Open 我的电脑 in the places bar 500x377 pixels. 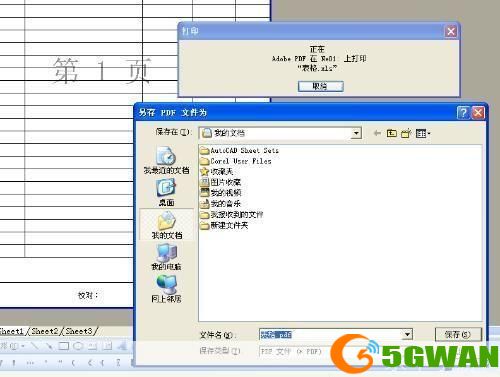point(166,256)
